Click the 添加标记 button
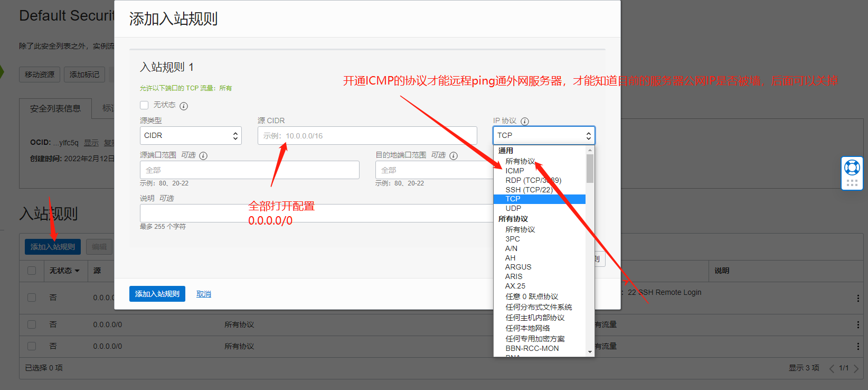868x390 pixels. 84,75
